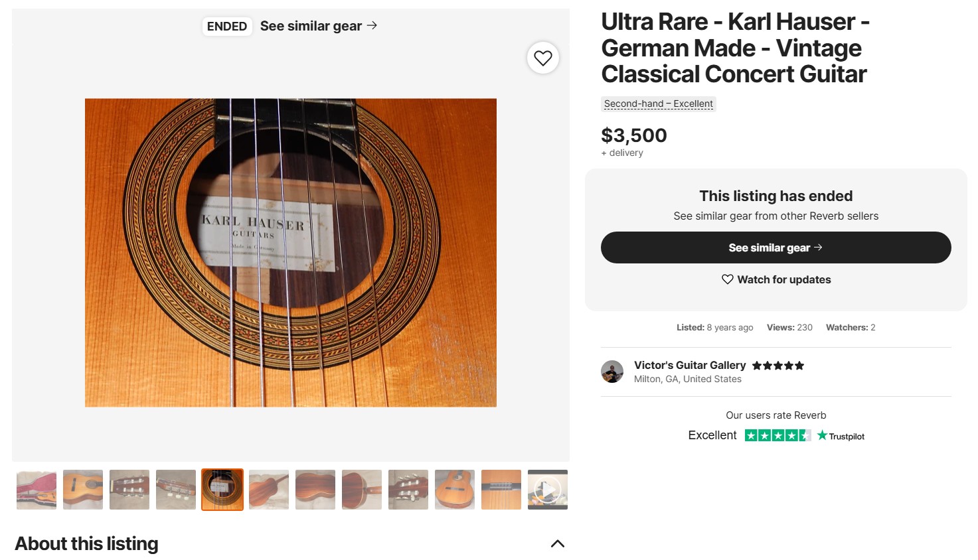Viewport: 978px width, 560px height.
Task: Play the listing video thumbnail
Action: pyautogui.click(x=547, y=490)
